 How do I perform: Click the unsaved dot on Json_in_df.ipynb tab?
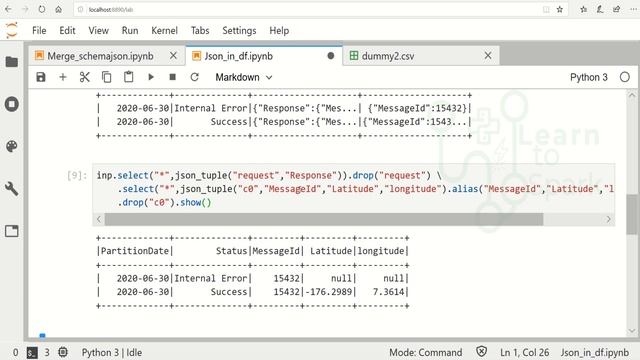331,56
